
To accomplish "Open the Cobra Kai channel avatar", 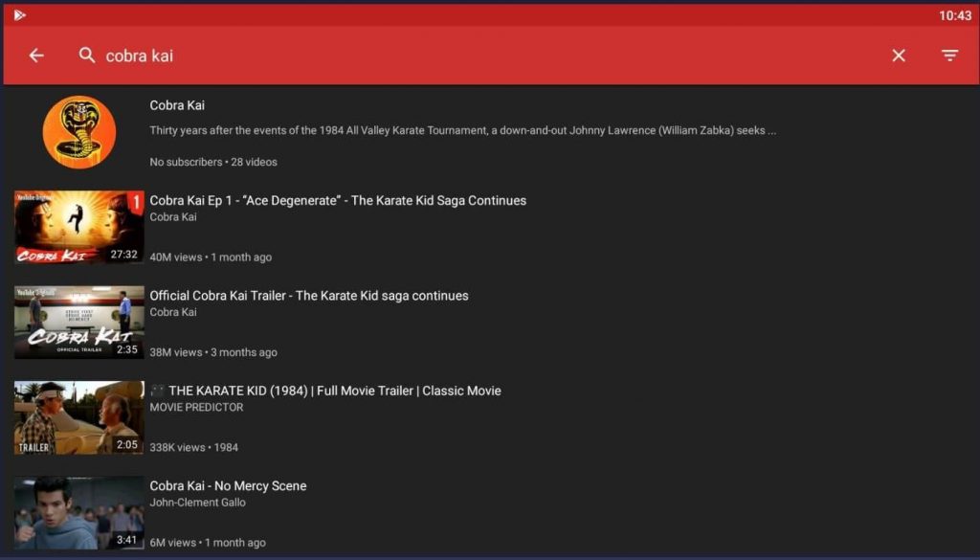I will coord(79,132).
